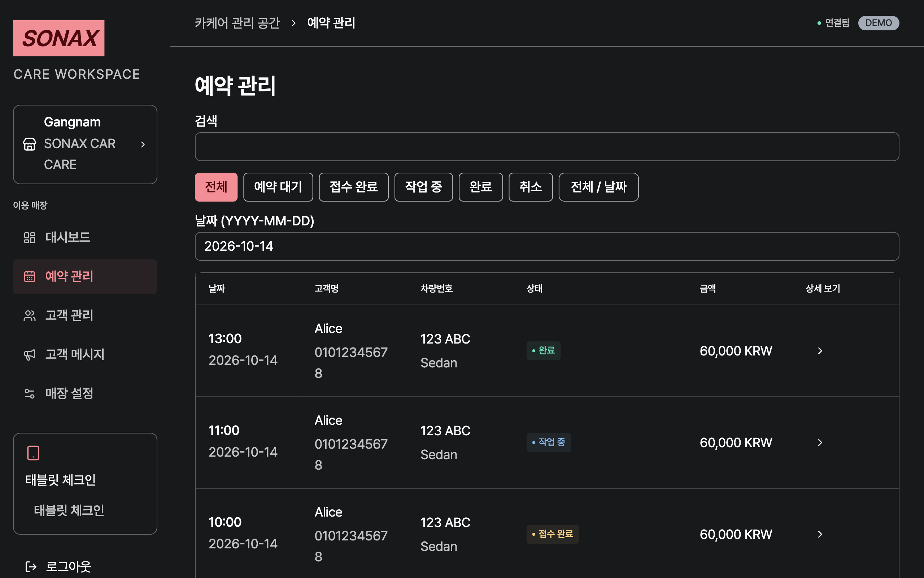Focus the 검색 search field

547,147
